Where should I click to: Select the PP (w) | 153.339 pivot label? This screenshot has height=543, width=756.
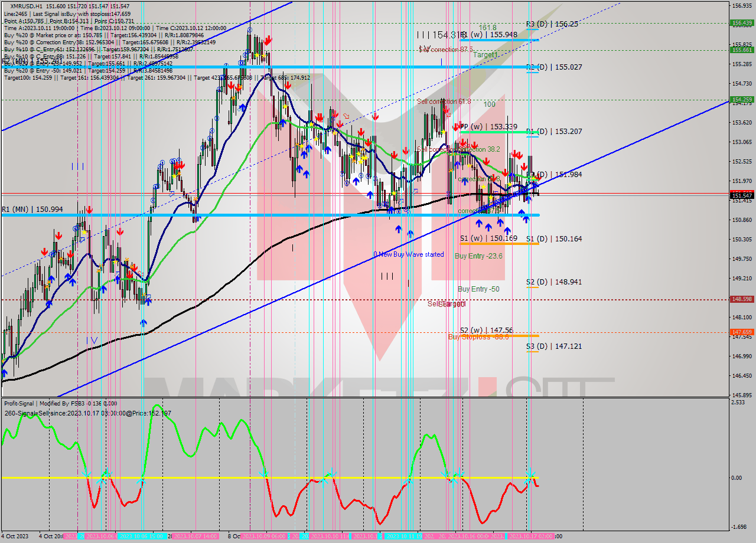488,127
